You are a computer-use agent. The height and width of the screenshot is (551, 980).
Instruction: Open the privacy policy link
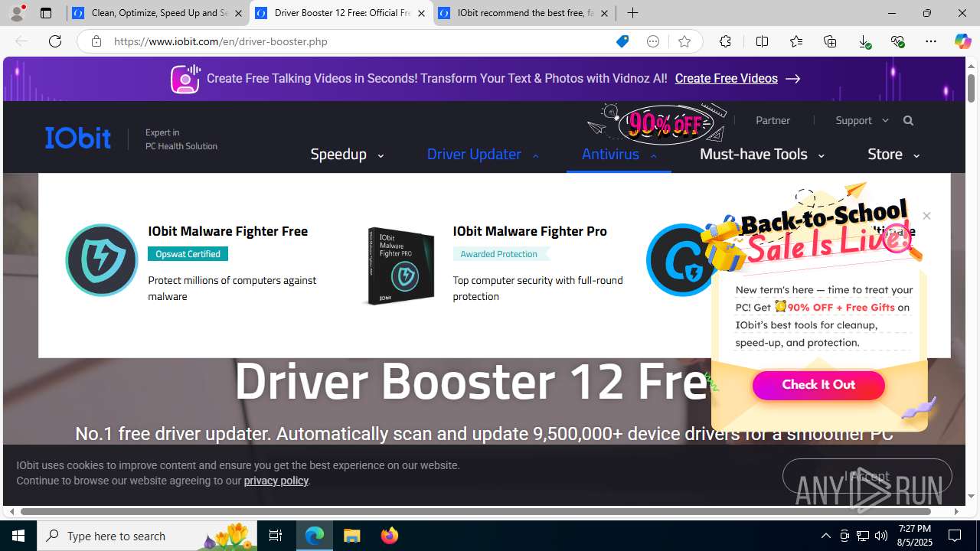276,481
